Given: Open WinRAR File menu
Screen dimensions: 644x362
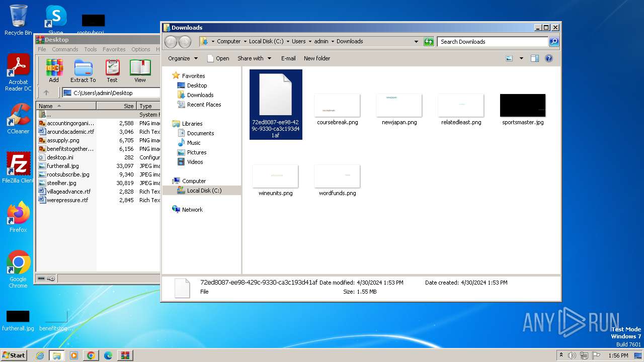Looking at the screenshot, I should (x=42, y=49).
